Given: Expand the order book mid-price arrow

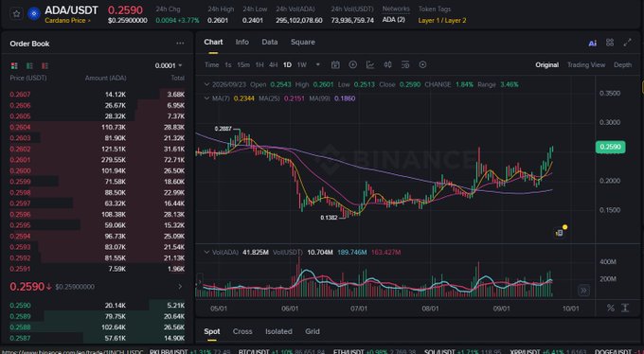Looking at the screenshot, I should tap(180, 286).
